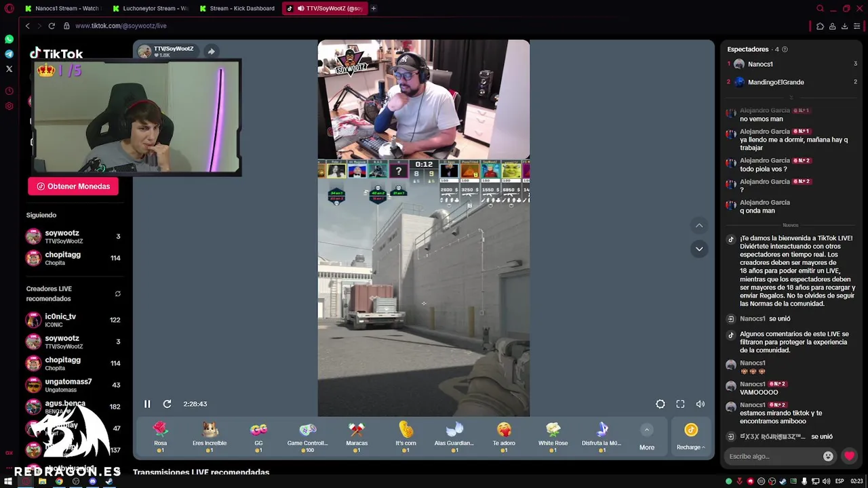Viewport: 868px width, 488px height.
Task: Open sidebar settings gear
Action: coord(9,106)
